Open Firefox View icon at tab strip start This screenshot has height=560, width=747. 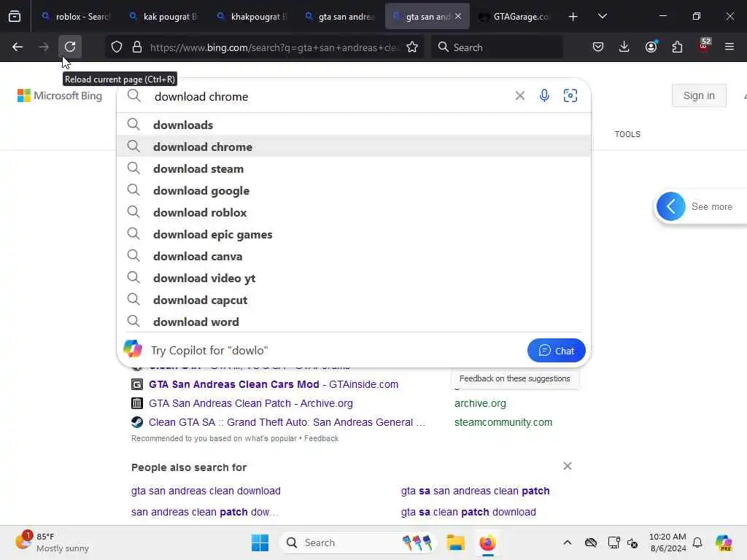pyautogui.click(x=15, y=17)
